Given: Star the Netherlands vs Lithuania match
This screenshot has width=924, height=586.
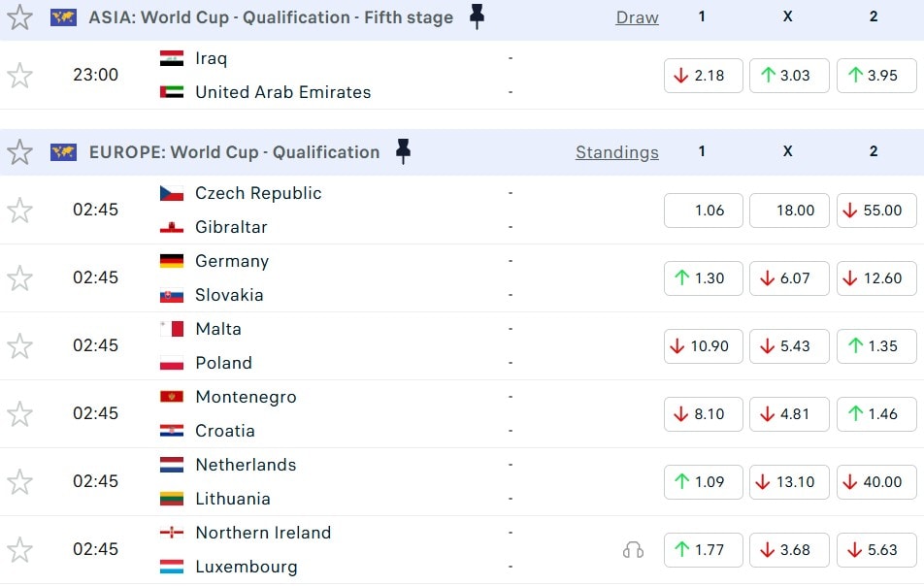Looking at the screenshot, I should coord(20,482).
